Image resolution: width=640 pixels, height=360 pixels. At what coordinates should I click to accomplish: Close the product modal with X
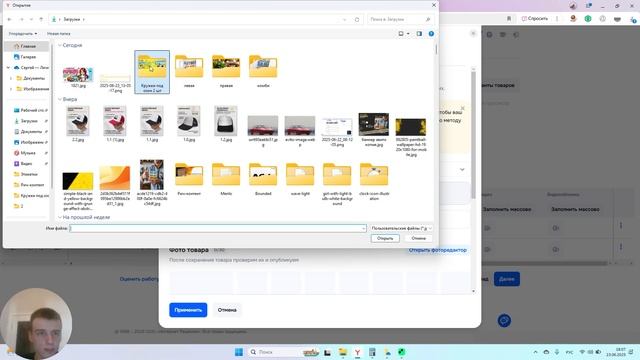(x=473, y=33)
